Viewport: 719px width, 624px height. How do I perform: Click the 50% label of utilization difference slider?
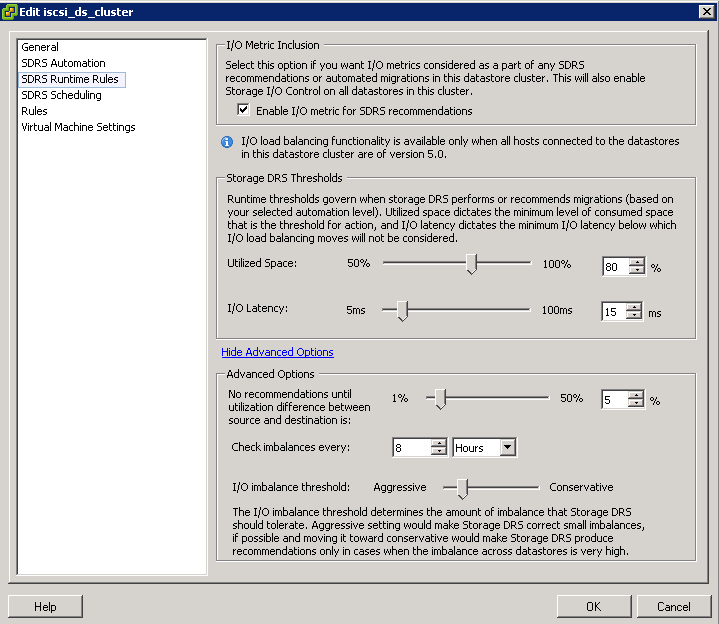coord(571,398)
